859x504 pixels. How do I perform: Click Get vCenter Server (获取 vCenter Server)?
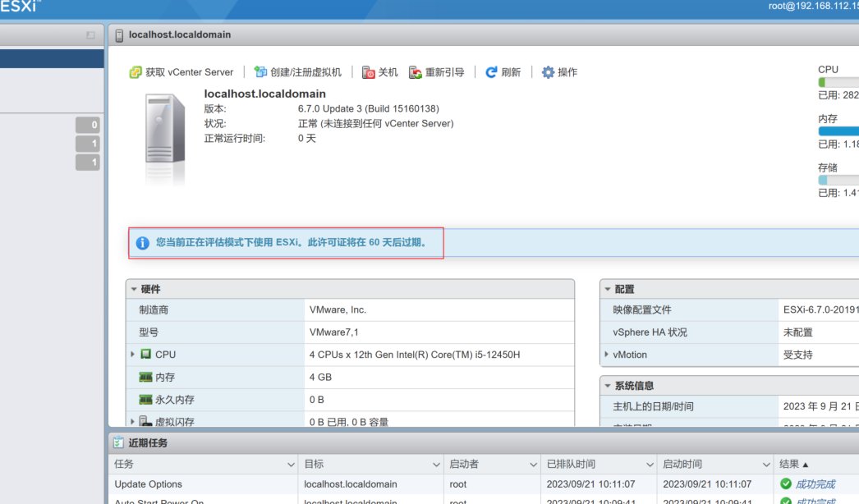[181, 72]
